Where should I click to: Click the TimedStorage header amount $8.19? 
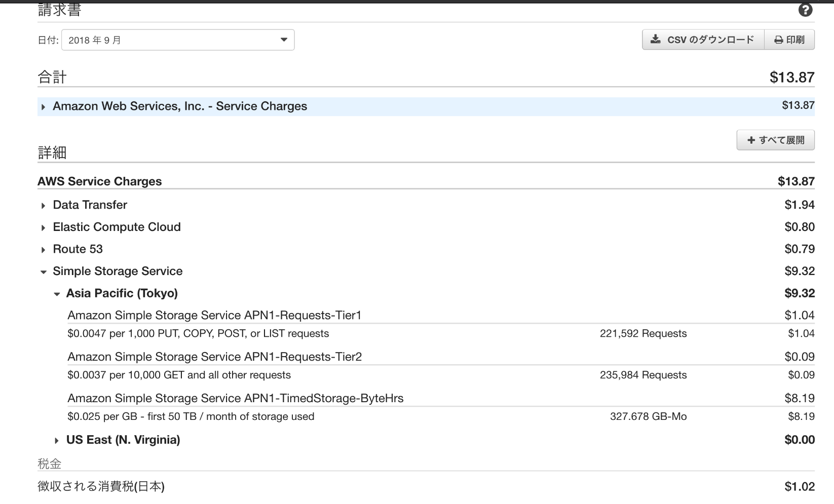click(800, 398)
